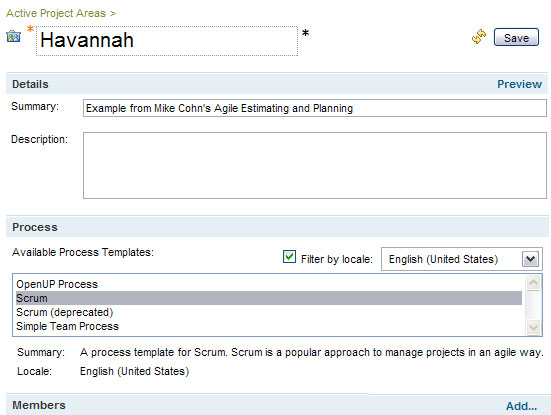Open Active Project Areas breadcrumb

coord(56,13)
